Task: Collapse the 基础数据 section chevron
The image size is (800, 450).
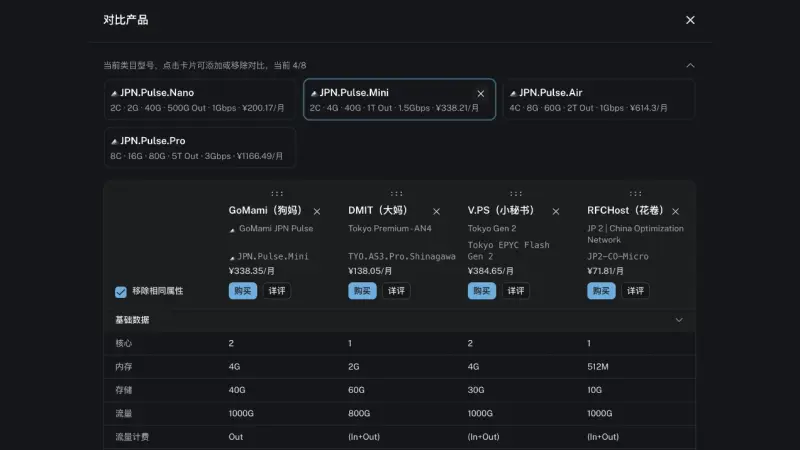Action: 679,320
